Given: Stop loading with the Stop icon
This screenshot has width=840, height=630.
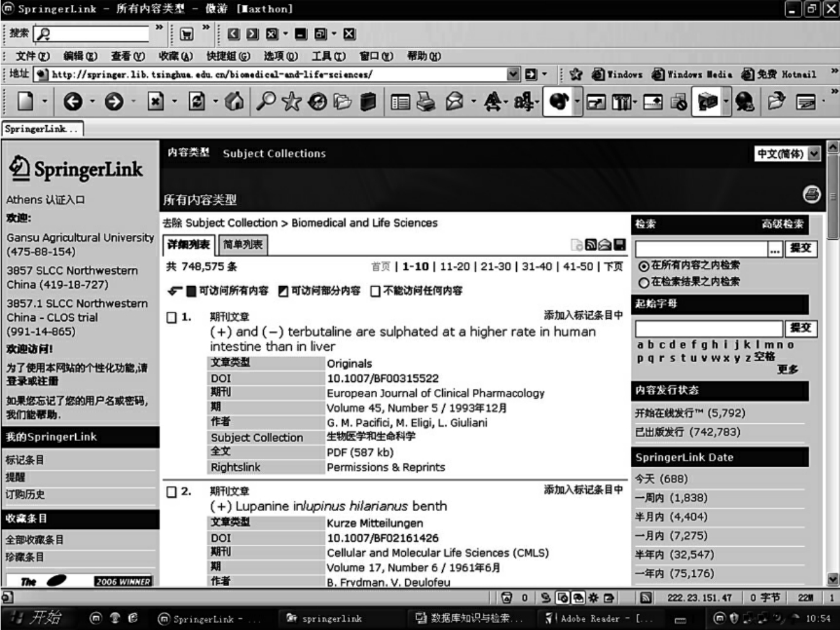Looking at the screenshot, I should tap(155, 101).
